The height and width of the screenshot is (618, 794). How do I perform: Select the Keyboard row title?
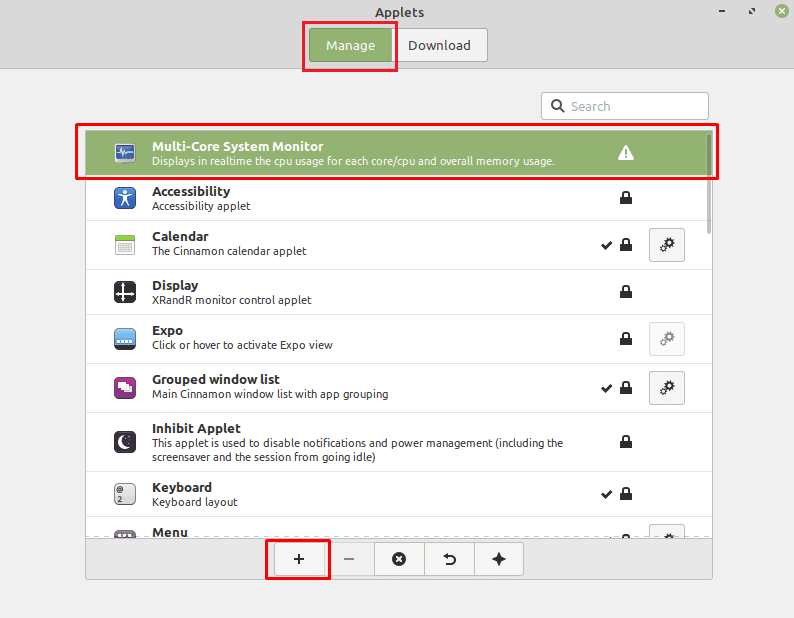182,487
